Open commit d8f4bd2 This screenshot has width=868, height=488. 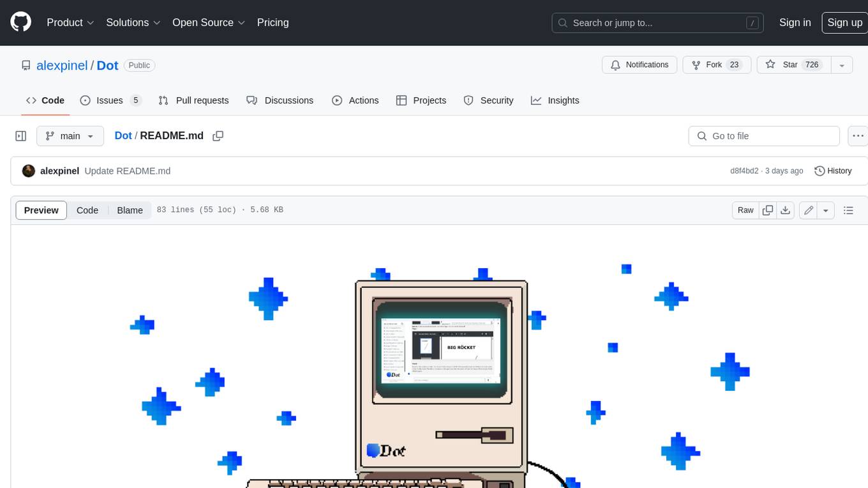click(744, 171)
